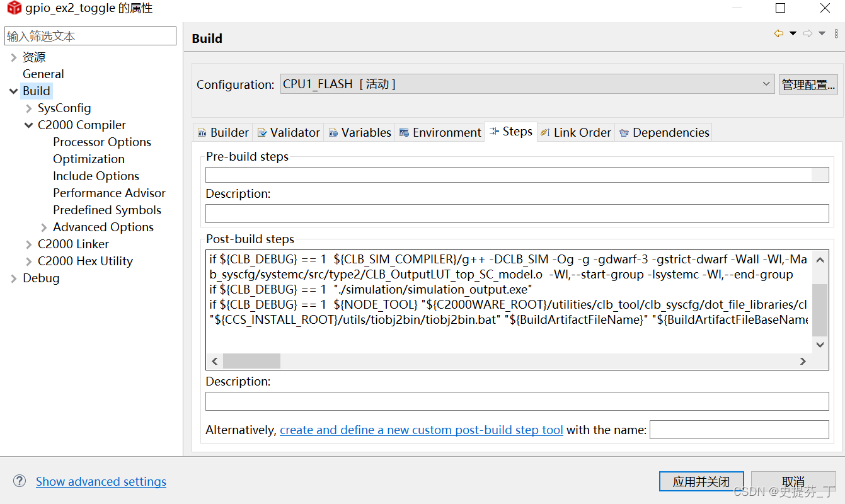This screenshot has width=845, height=504.
Task: Expand the 资源 tree node
Action: (13, 57)
